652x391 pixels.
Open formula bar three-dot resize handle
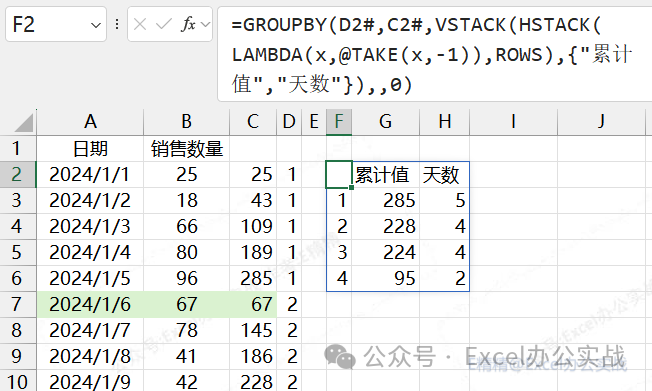click(117, 24)
